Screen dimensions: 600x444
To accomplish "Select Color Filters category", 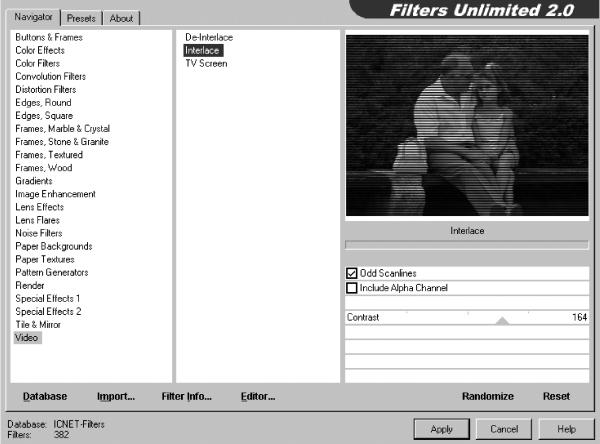I will click(38, 63).
